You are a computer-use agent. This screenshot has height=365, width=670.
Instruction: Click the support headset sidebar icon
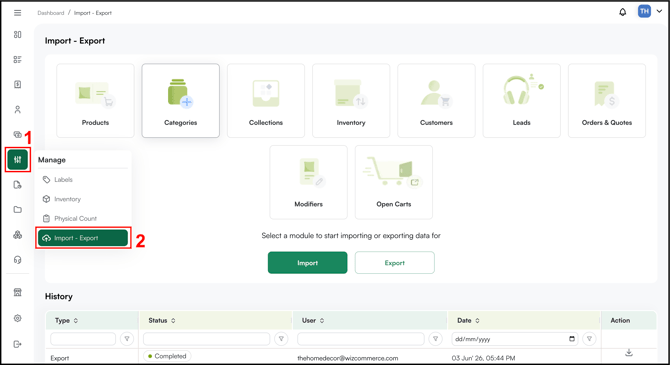[18, 260]
